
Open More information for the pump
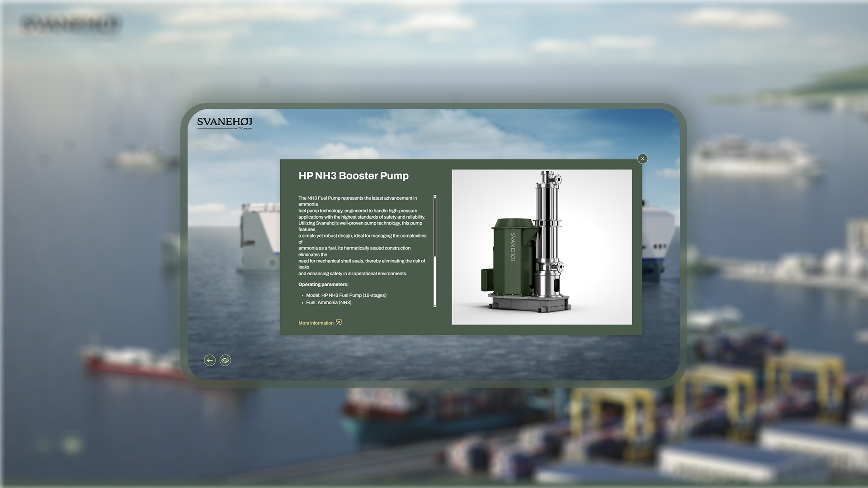coord(316,323)
